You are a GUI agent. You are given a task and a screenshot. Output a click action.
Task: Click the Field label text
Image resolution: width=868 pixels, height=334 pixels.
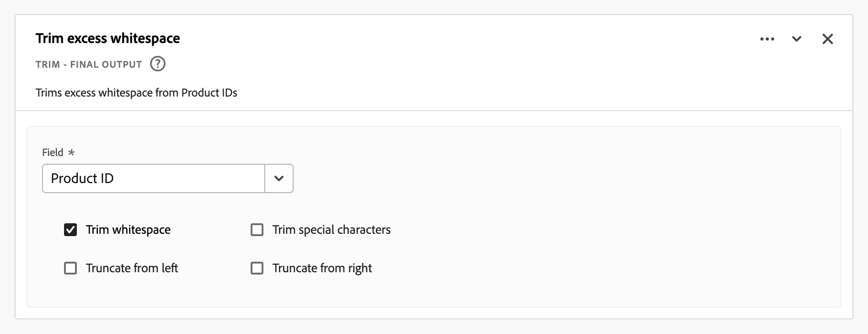pyautogui.click(x=53, y=152)
